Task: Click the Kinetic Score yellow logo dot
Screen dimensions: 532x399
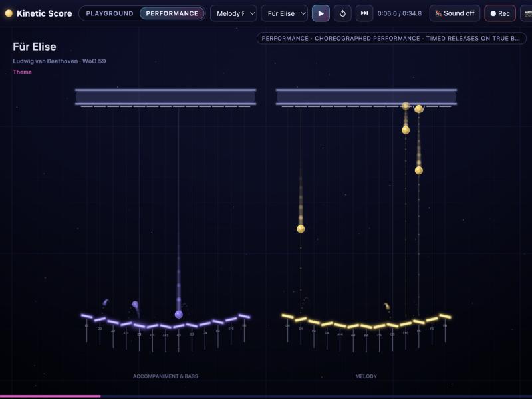Action: coord(9,13)
